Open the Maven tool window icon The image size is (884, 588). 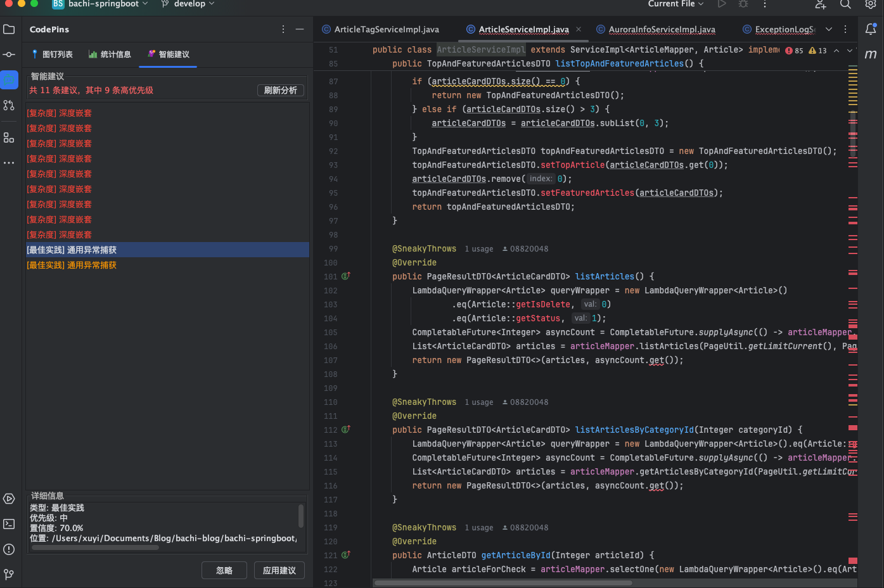pos(871,54)
